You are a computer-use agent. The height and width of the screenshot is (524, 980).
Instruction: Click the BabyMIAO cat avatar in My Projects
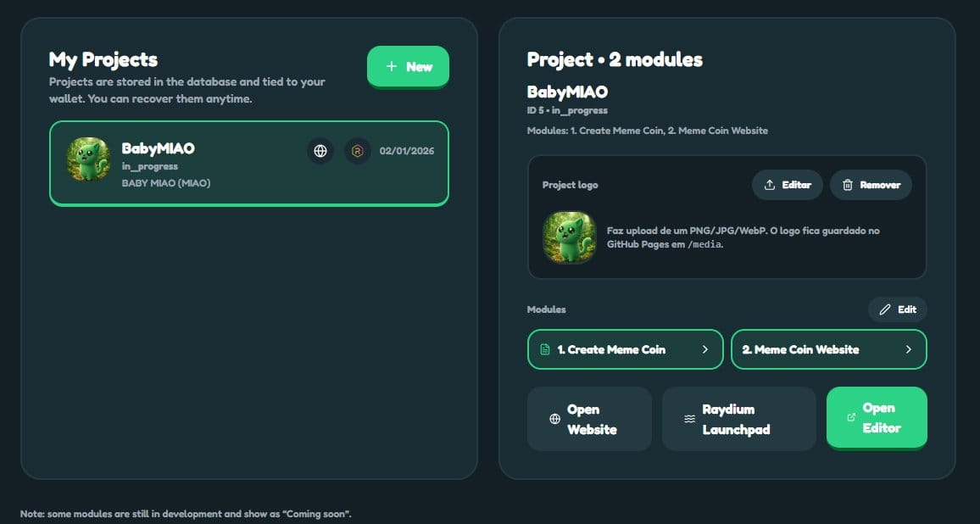88,159
